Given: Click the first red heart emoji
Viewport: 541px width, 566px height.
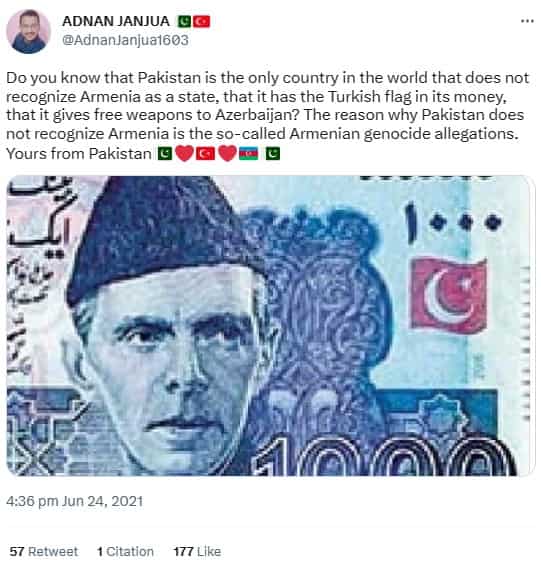Looking at the screenshot, I should [184, 154].
